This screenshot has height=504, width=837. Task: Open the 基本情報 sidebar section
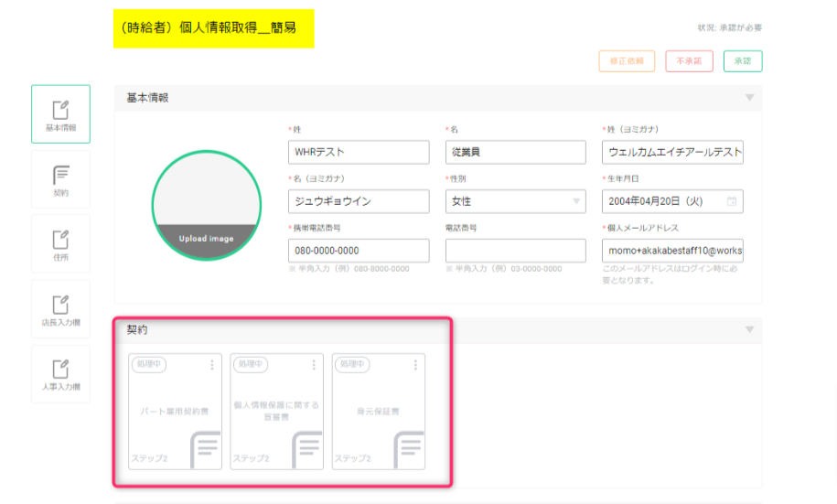[61, 113]
